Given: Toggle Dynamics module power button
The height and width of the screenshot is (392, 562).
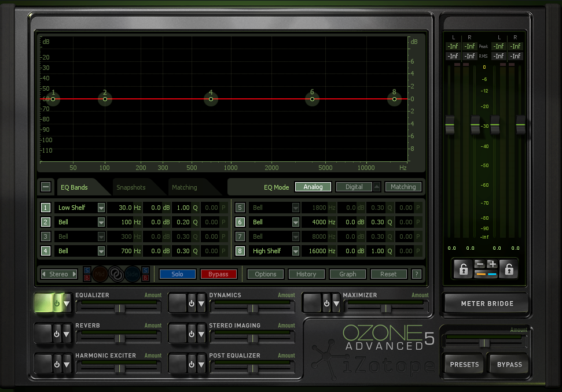Looking at the screenshot, I should coord(192,304).
